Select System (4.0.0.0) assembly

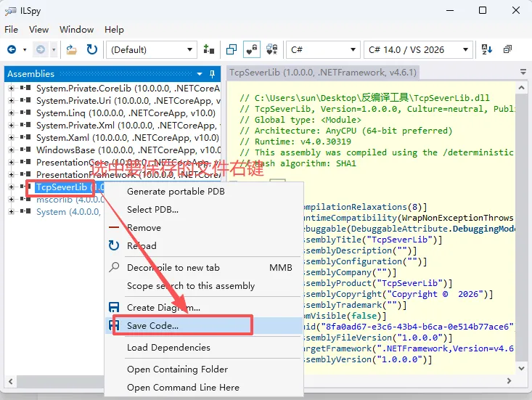[x=68, y=212]
